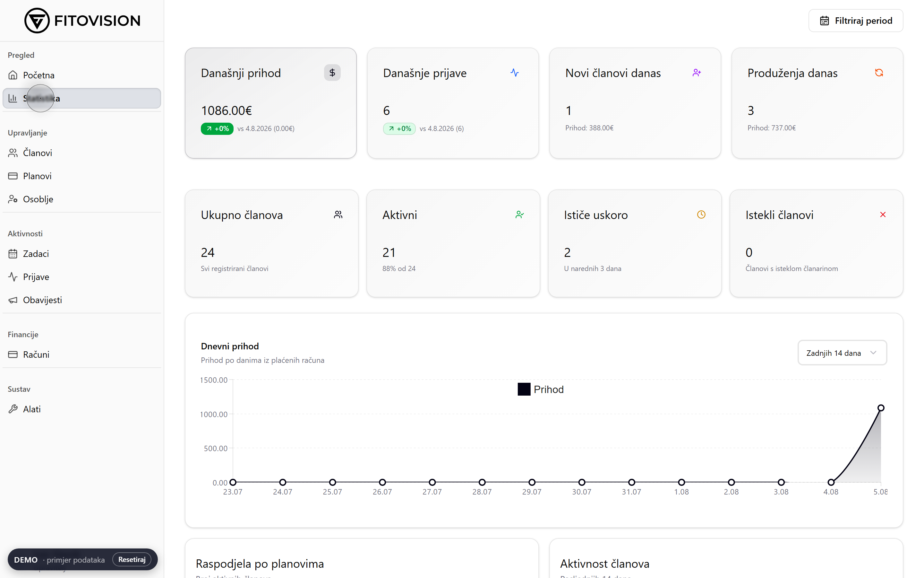The height and width of the screenshot is (578, 924).
Task: Click the 'U narednih 3 dana' text
Action: pyautogui.click(x=593, y=268)
